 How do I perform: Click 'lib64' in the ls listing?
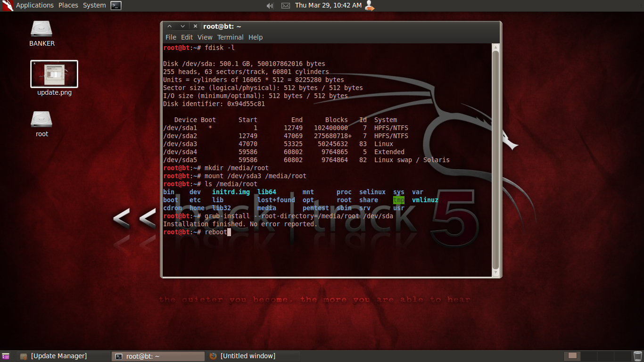tap(267, 192)
